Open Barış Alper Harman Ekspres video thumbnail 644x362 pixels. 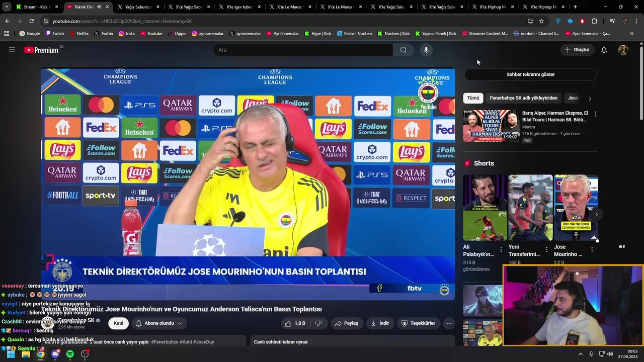coord(491,126)
